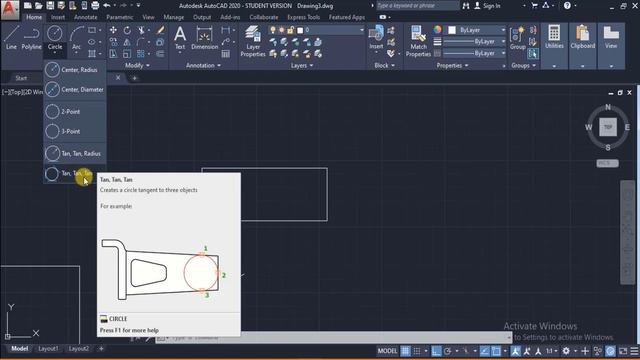Toggle 2D object snap in status bar
The image size is (640, 360).
(496, 351)
